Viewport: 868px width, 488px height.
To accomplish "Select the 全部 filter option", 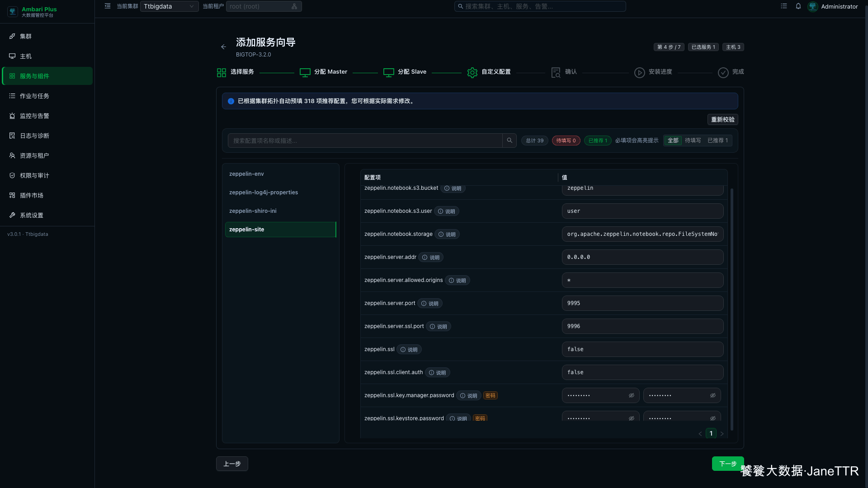I will [x=673, y=141].
